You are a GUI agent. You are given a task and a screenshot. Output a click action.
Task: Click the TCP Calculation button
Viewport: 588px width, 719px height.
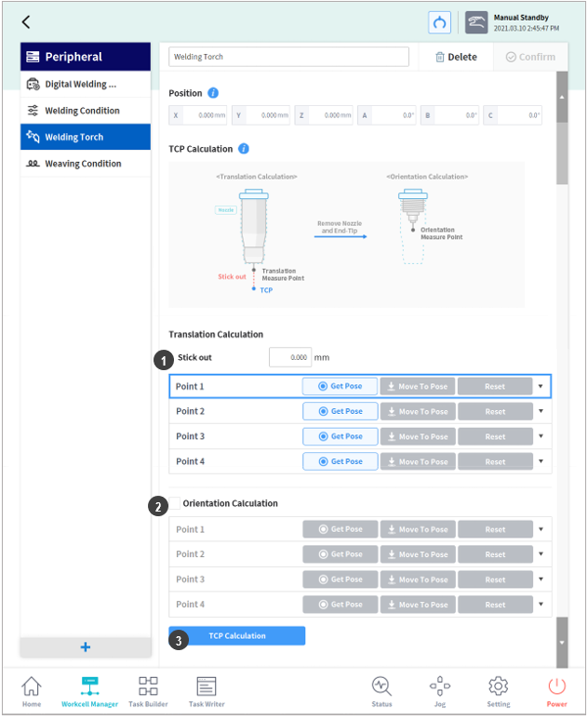click(x=237, y=636)
